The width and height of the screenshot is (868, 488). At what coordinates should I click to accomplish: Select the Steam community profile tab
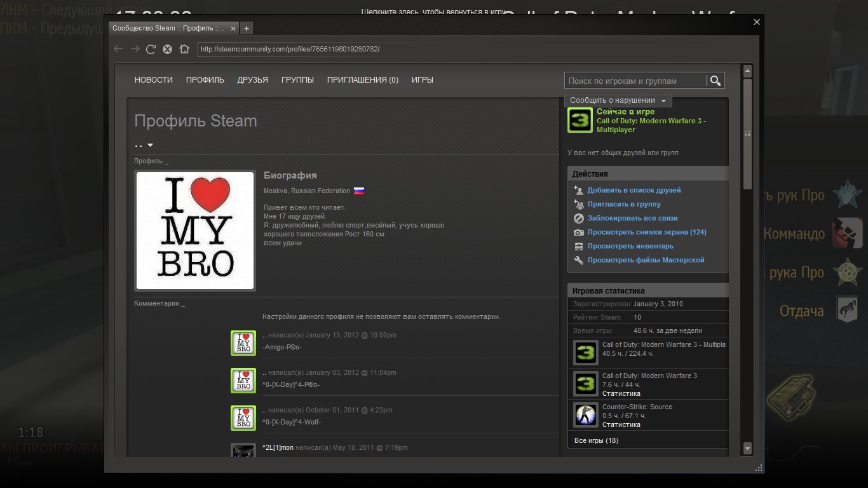pos(168,29)
